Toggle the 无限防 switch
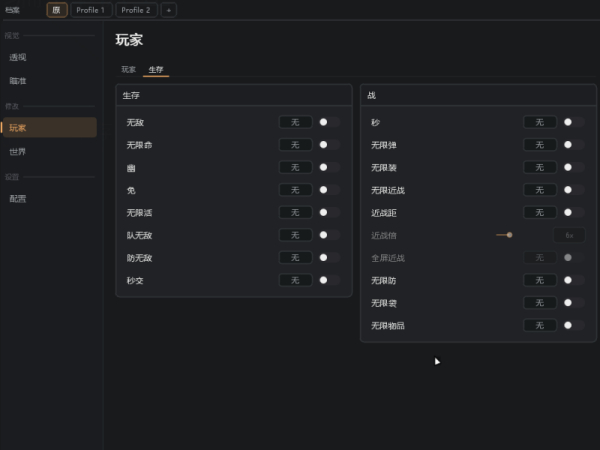The image size is (600, 450). [x=574, y=280]
